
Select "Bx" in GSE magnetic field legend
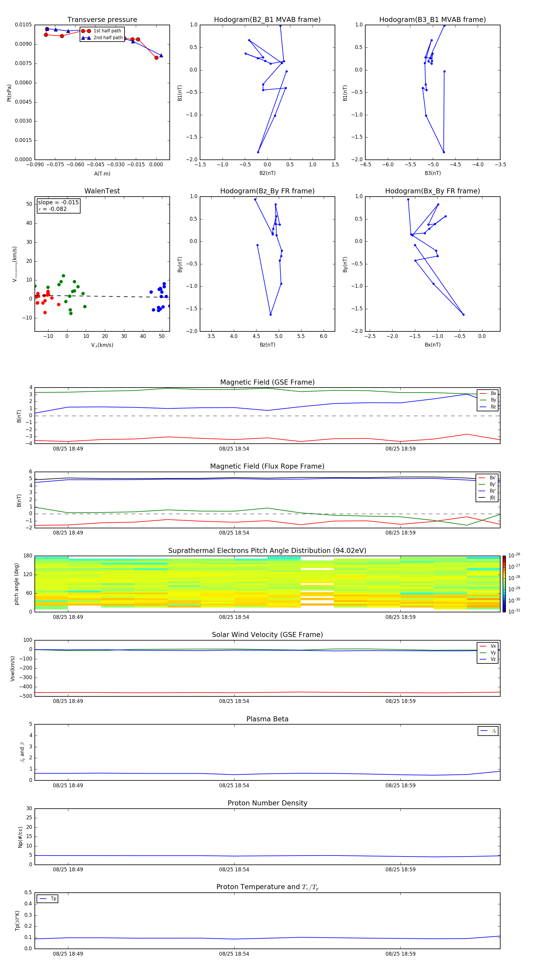[x=488, y=393]
